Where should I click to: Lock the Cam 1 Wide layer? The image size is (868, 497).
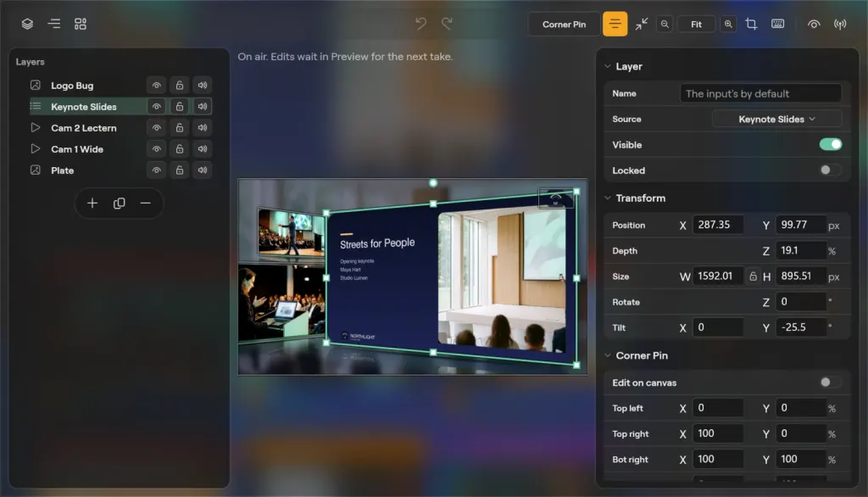(x=180, y=149)
